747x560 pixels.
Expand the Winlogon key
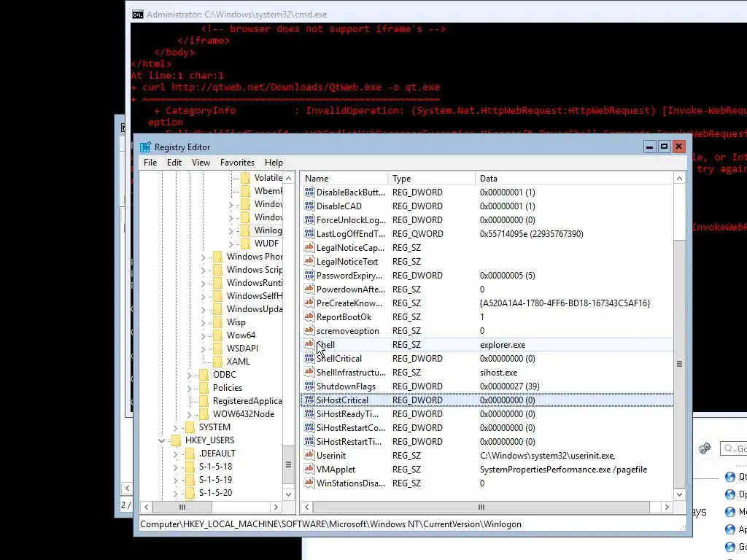click(x=231, y=231)
